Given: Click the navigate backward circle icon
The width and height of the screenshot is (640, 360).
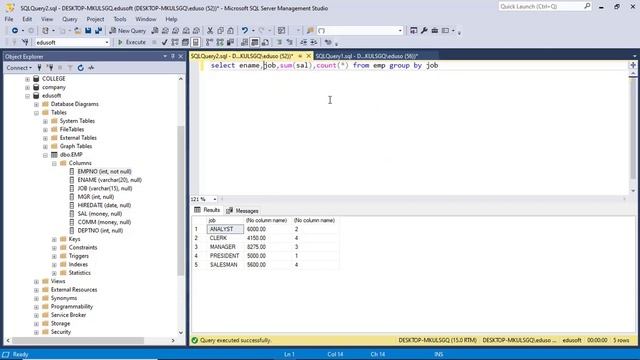Looking at the screenshot, I should pyautogui.click(x=15, y=31).
